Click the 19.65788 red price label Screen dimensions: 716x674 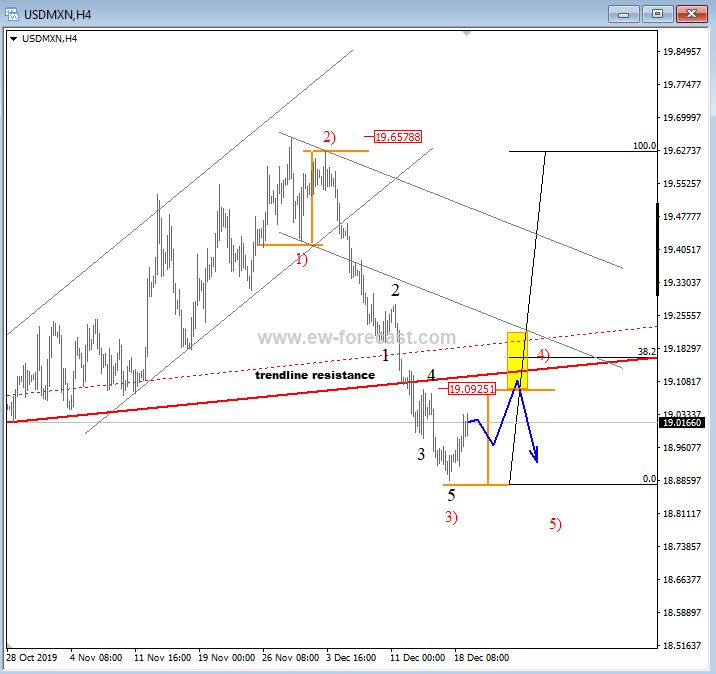click(x=398, y=136)
